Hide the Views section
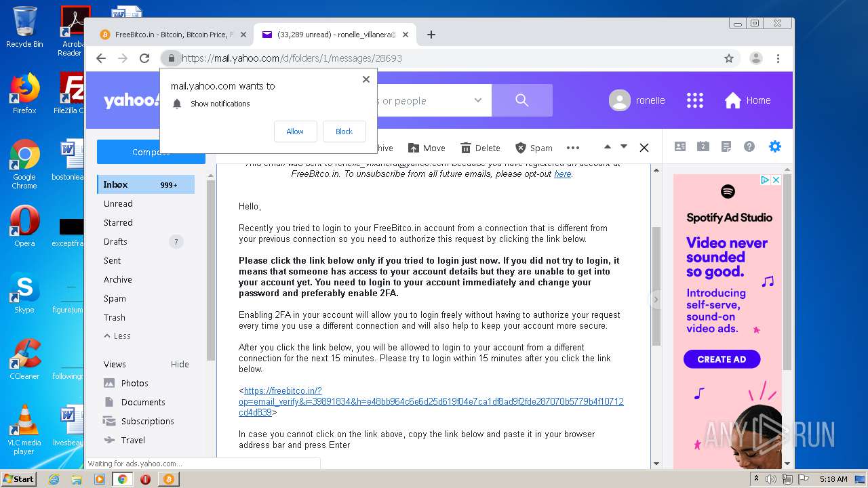Screen dimensions: 868x488 (180, 364)
